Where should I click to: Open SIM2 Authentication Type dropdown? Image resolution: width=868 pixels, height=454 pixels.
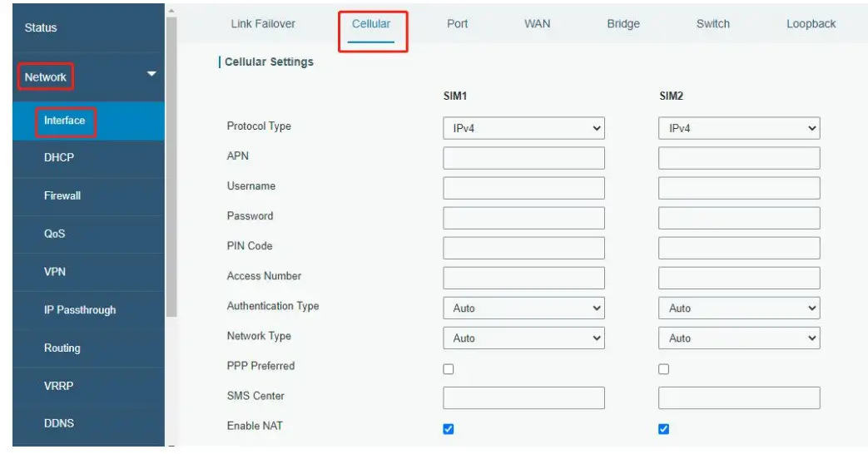[739, 308]
